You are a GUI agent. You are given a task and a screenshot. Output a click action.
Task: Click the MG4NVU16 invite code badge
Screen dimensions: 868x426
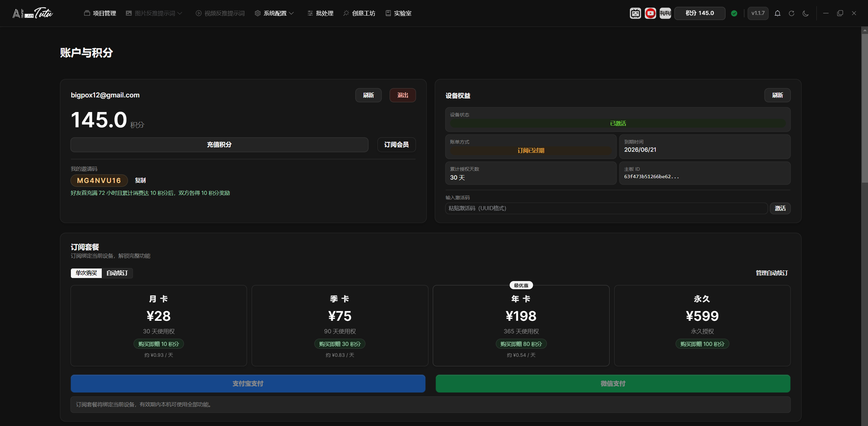pos(99,181)
